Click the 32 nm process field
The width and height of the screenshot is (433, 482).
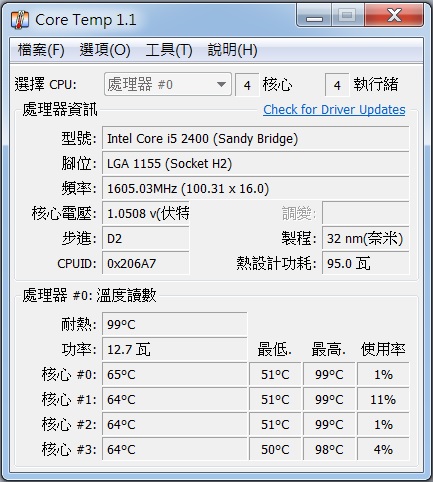tap(365, 238)
